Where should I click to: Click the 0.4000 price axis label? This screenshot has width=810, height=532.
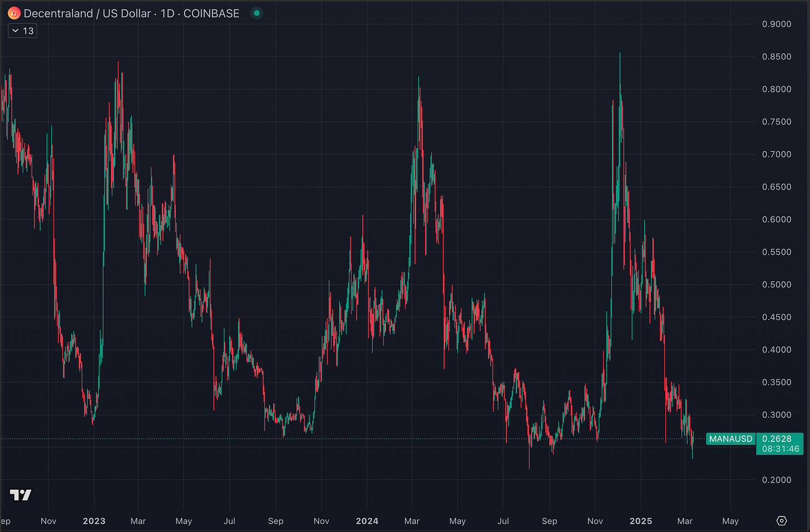coord(777,350)
